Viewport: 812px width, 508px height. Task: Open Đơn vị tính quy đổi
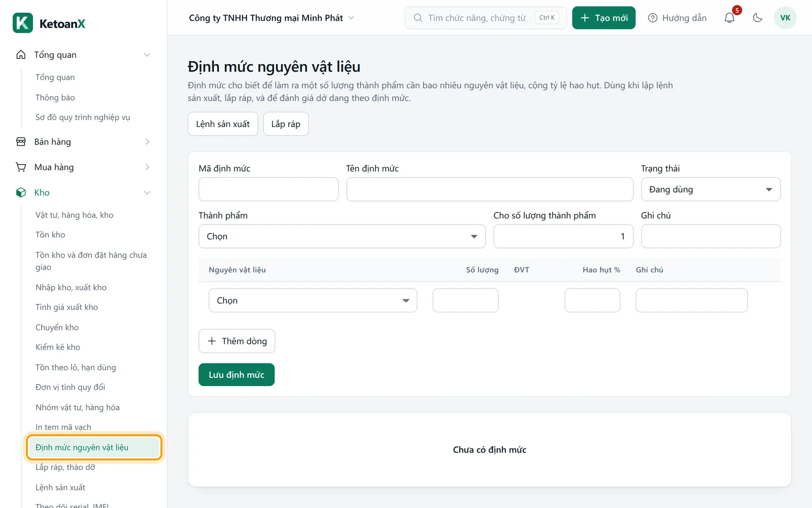tap(70, 387)
